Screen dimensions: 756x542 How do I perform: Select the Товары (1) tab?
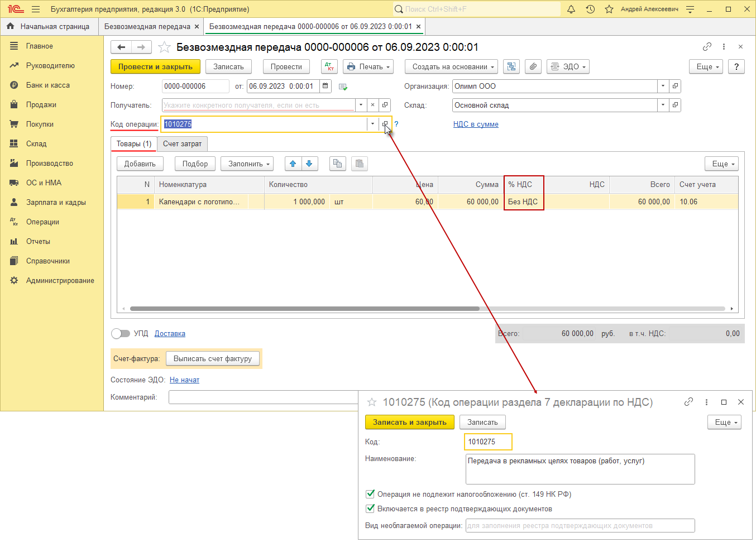tap(134, 143)
